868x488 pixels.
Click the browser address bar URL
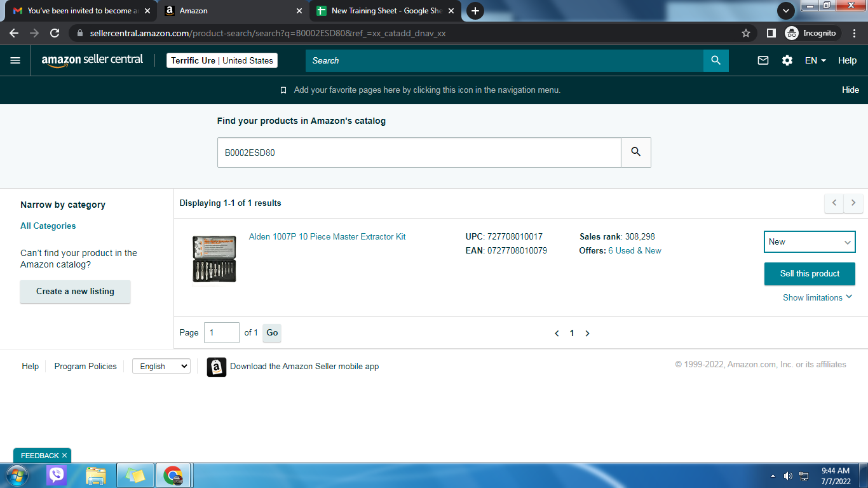tap(268, 33)
